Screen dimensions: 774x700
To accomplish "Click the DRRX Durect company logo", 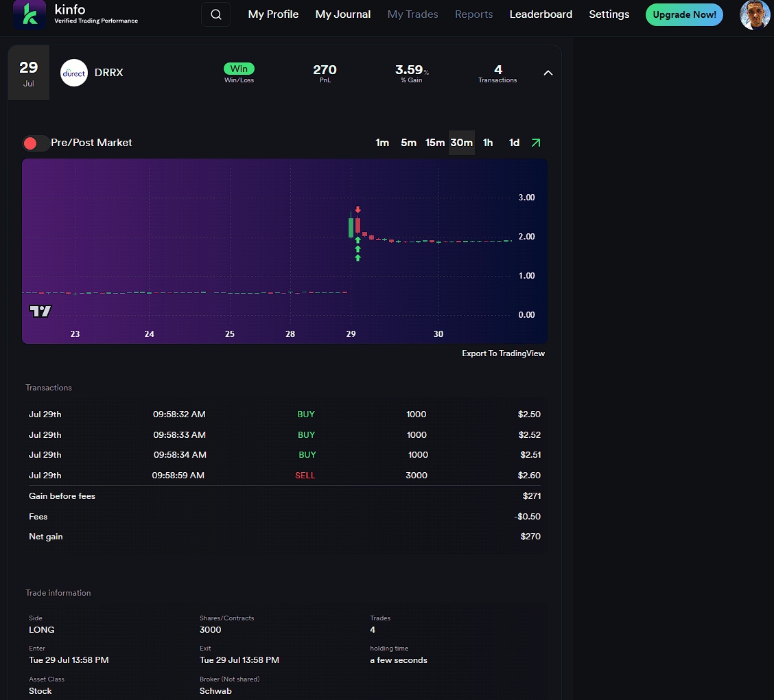I will pyautogui.click(x=74, y=73).
